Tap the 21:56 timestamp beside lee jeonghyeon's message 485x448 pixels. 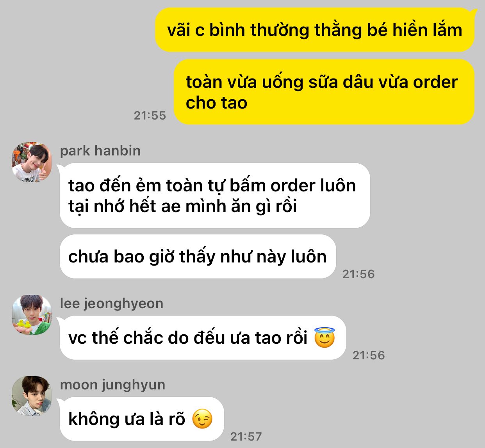(x=369, y=355)
